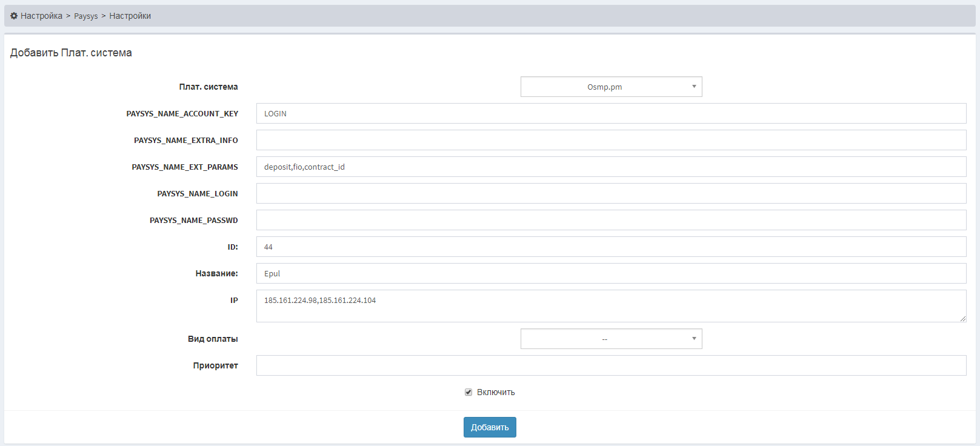Viewport: 980px width, 446px height.
Task: Grab the IP textarea resize handle
Action: (x=963, y=319)
